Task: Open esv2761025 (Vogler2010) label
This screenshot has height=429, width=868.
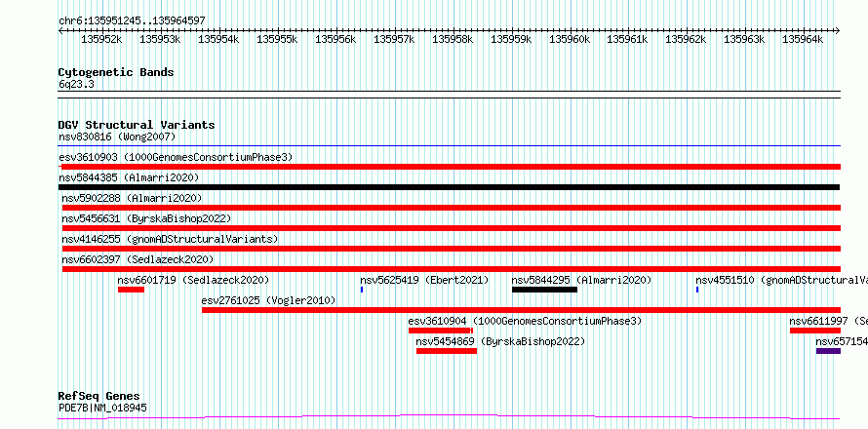Action: (268, 300)
